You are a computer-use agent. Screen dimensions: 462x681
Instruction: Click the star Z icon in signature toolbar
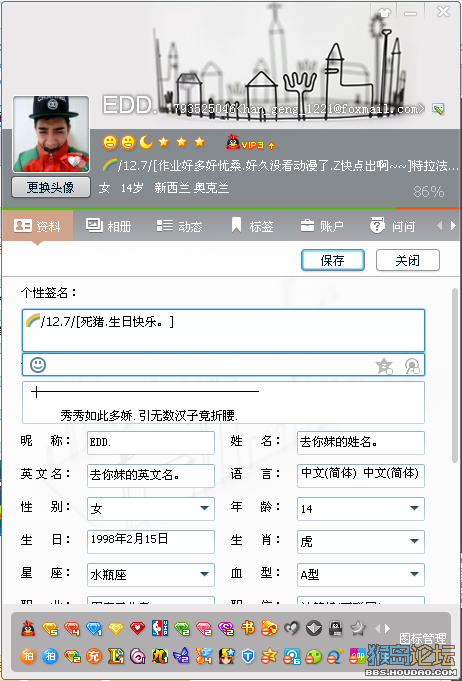point(384,366)
